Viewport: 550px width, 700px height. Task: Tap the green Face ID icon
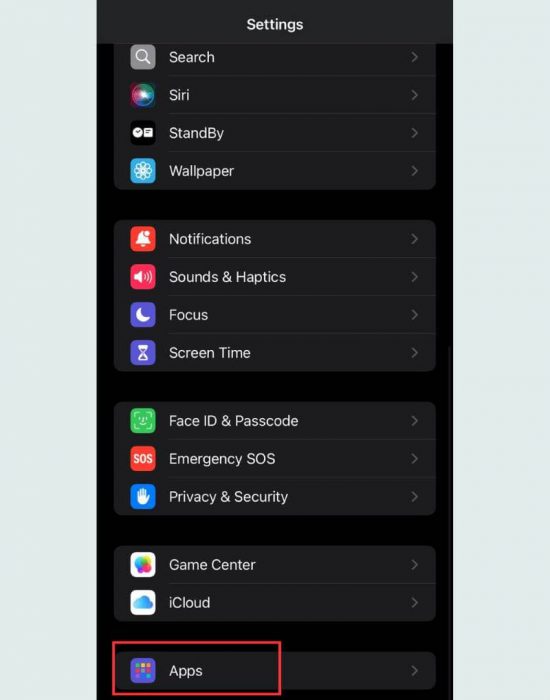pyautogui.click(x=143, y=421)
